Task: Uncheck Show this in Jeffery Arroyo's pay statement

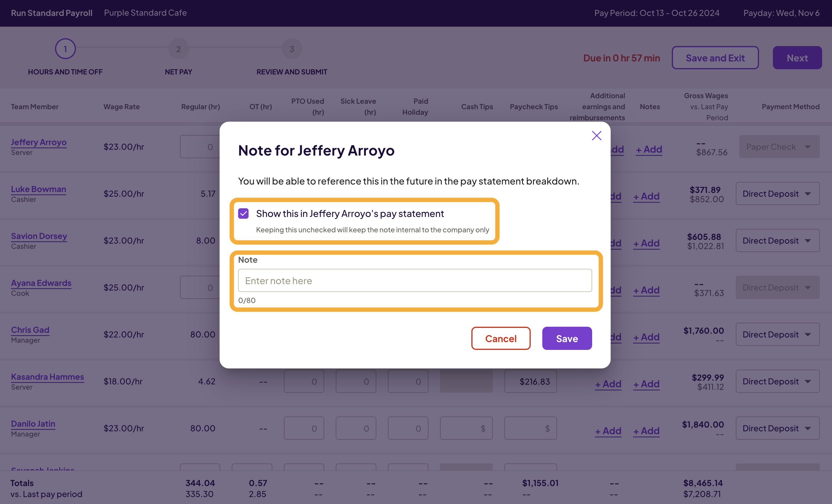Action: click(x=243, y=213)
